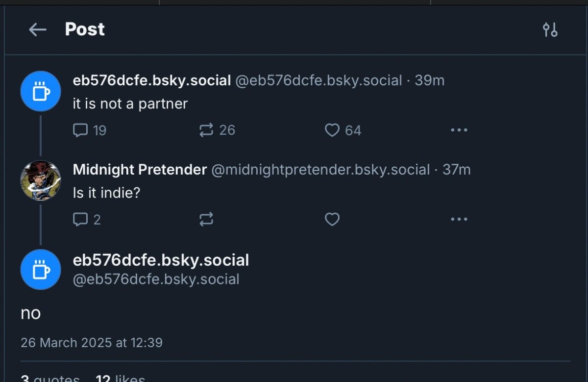This screenshot has width=588, height=382.
Task: Open more options on the first post
Action: click(459, 130)
